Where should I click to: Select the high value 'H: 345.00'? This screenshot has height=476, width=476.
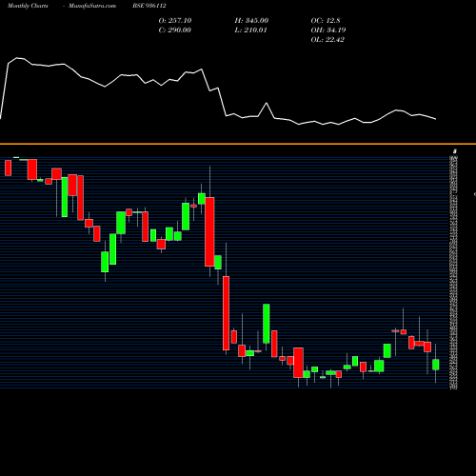[x=251, y=20]
